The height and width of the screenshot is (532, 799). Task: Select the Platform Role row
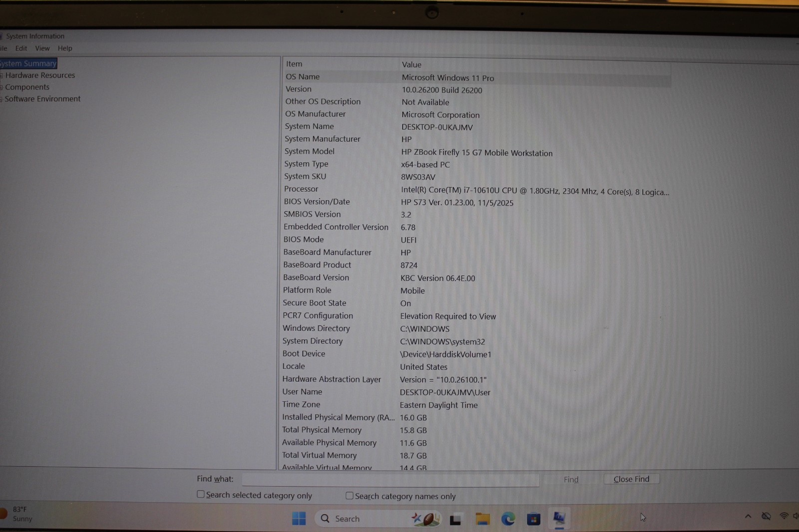[477, 290]
